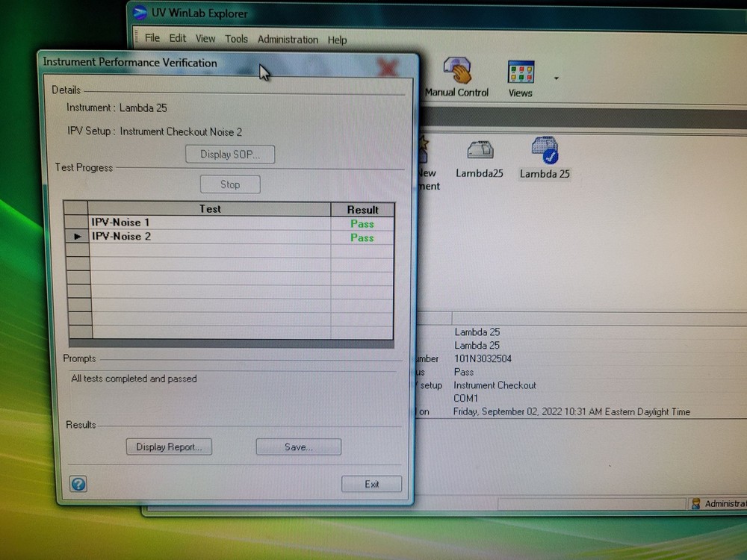Open help via the question mark icon
Screen dimensions: 747x560
tap(78, 484)
